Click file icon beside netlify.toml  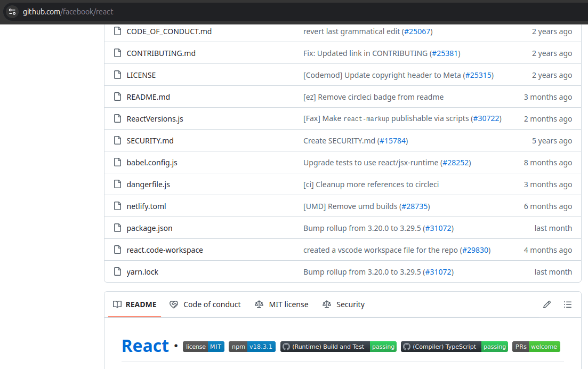click(117, 206)
